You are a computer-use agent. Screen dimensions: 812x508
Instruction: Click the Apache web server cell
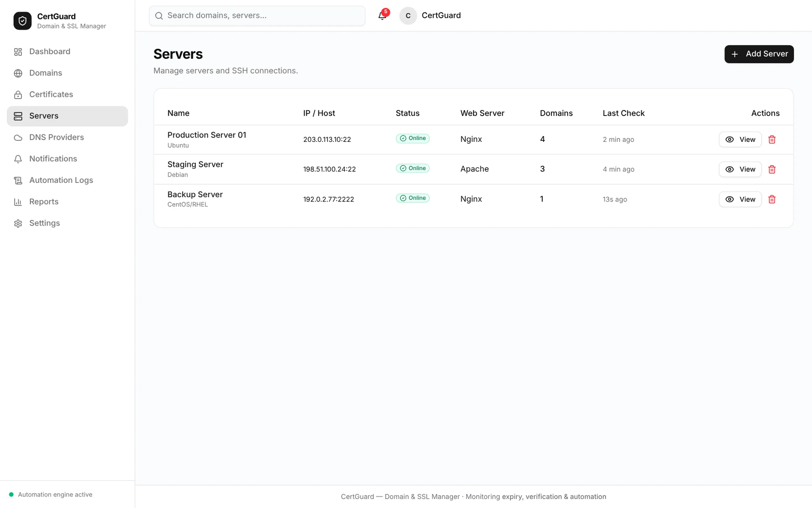pos(475,169)
